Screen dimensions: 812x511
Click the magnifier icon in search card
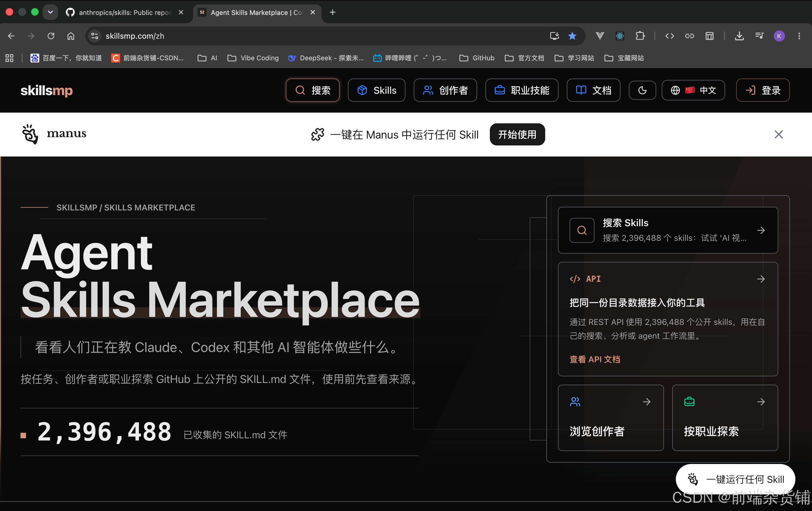582,230
